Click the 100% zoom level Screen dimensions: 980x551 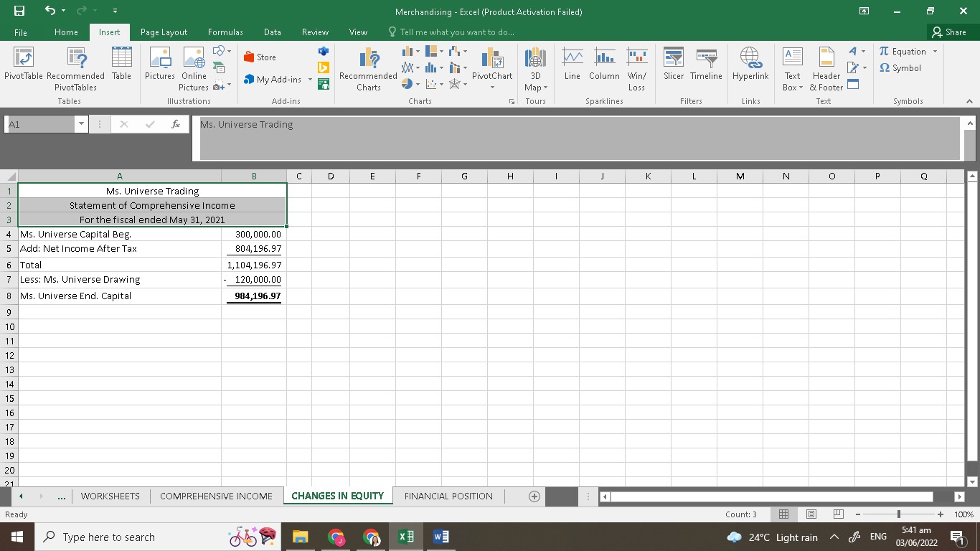[964, 514]
